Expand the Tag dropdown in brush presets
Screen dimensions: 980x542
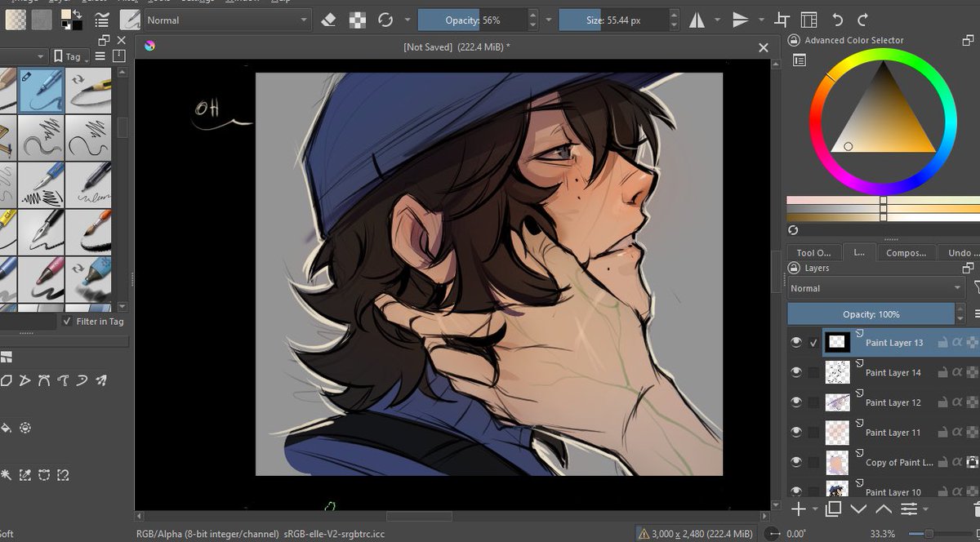(69, 56)
